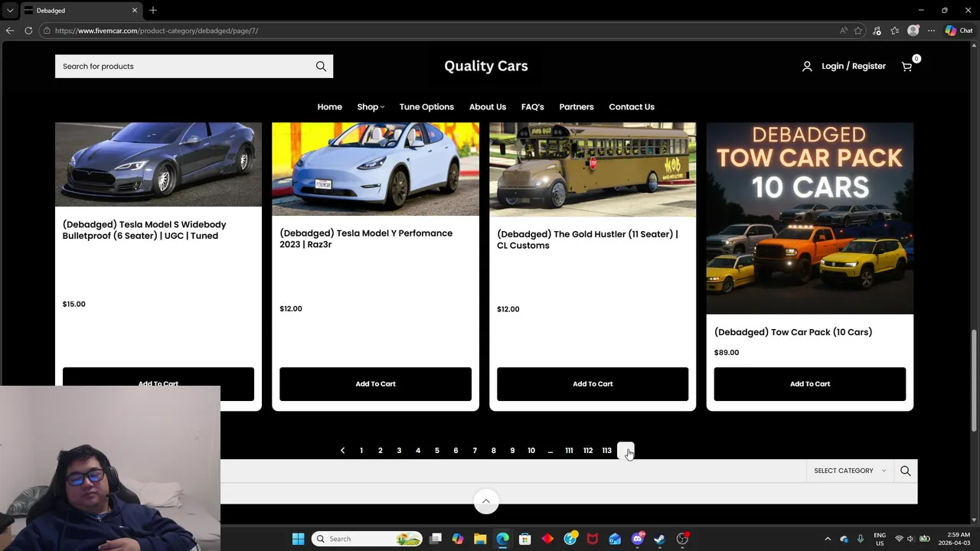Click the category search magnifier icon
Viewport: 980px width, 551px height.
tap(906, 471)
